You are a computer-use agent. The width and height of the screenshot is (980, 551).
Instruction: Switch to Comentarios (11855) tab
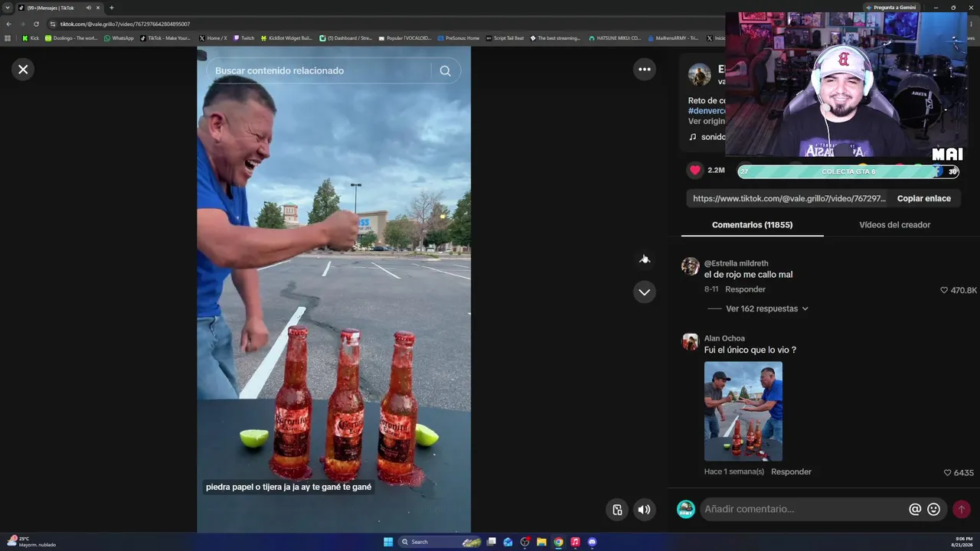(752, 225)
